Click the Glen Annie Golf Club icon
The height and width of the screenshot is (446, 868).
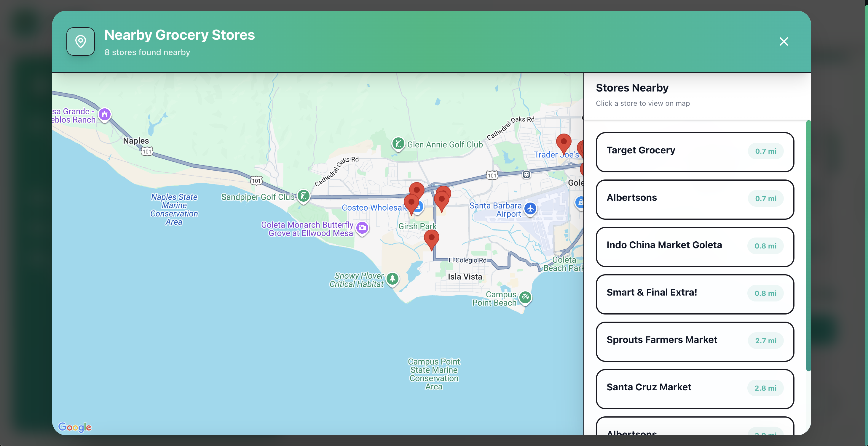[398, 144]
